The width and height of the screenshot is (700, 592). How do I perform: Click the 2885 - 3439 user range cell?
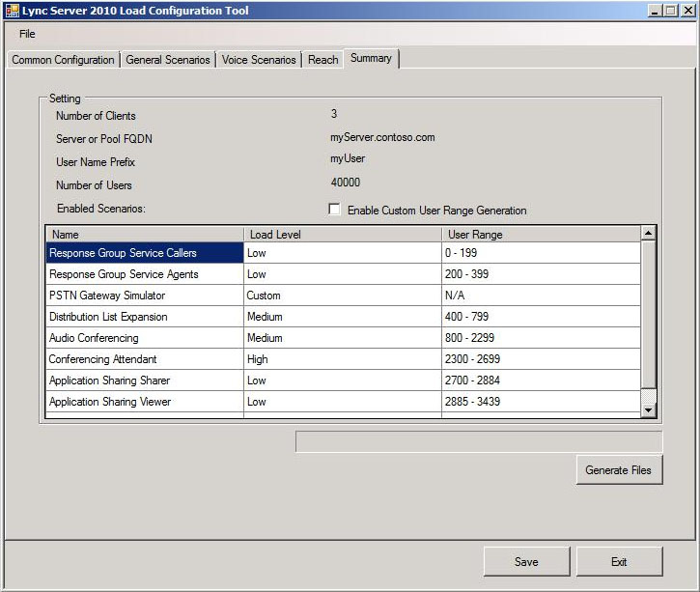[x=541, y=402]
